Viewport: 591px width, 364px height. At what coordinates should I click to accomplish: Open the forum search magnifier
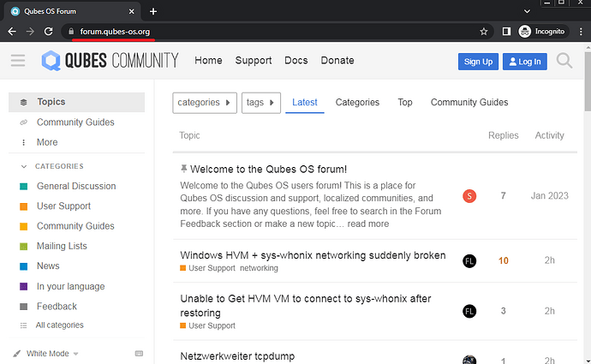coord(564,61)
